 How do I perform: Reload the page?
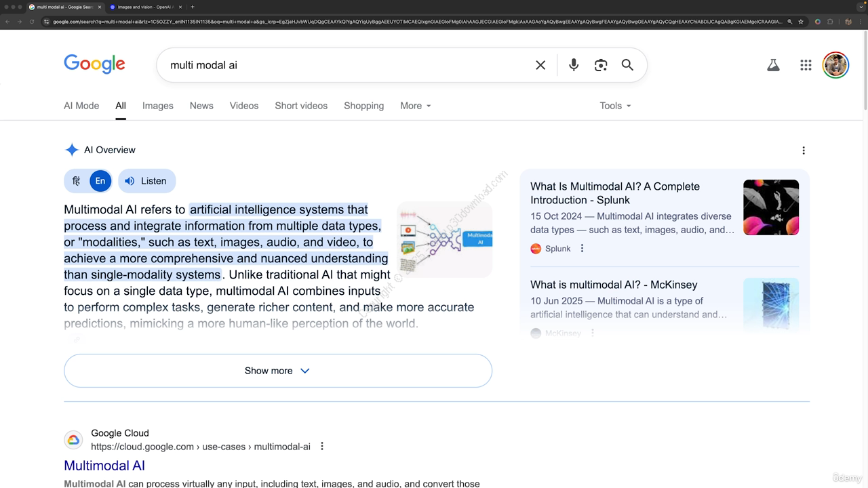(31, 22)
